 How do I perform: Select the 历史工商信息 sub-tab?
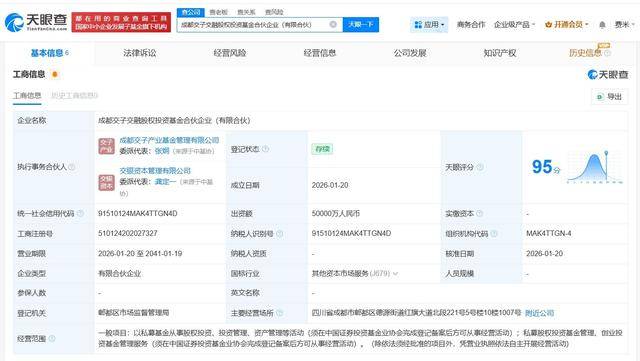(74, 96)
